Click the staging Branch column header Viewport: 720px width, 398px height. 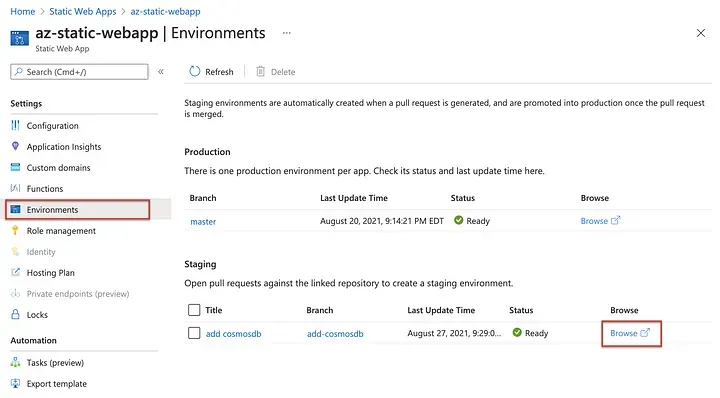[x=320, y=310]
